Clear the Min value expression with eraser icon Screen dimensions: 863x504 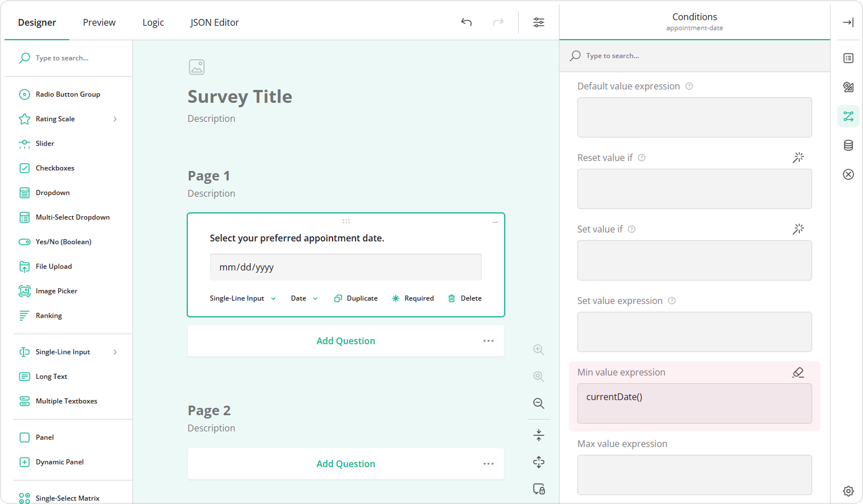(x=798, y=372)
